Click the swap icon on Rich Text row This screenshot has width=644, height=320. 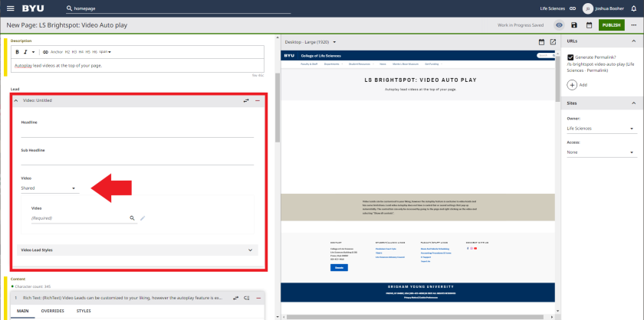236,299
